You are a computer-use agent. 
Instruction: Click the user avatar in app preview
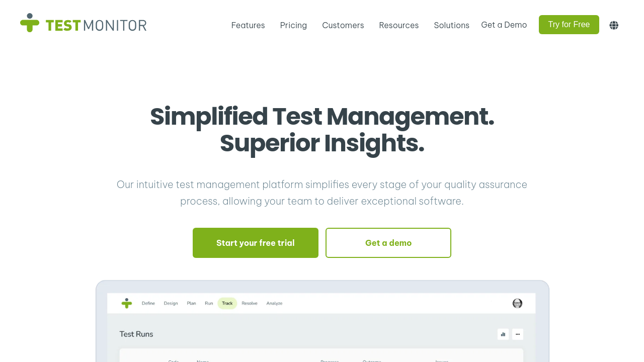[x=517, y=303]
